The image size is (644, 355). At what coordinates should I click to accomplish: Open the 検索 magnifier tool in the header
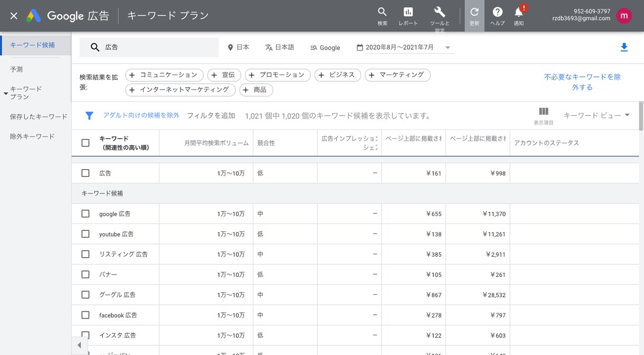click(383, 16)
